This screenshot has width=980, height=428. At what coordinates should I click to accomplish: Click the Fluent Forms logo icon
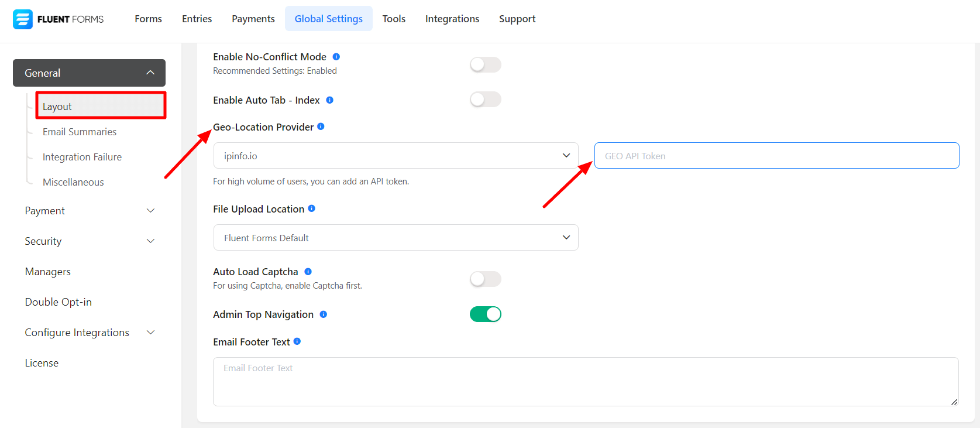pos(23,19)
